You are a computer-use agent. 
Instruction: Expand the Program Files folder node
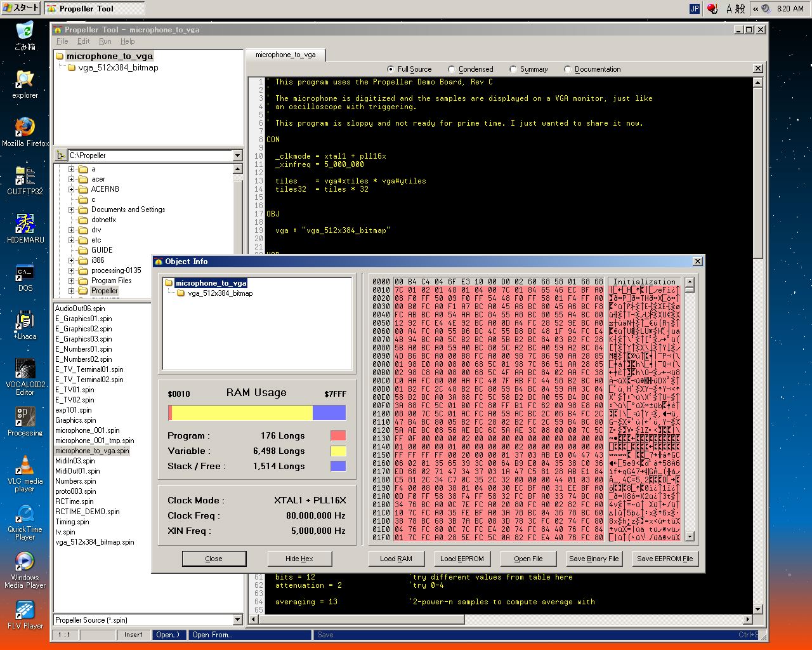pos(72,281)
